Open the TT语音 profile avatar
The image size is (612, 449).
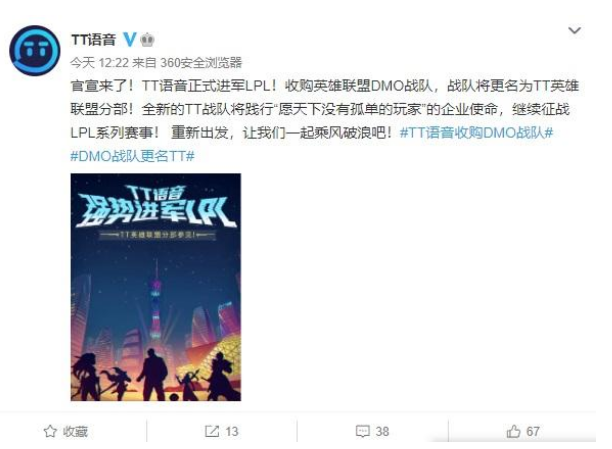click(35, 50)
